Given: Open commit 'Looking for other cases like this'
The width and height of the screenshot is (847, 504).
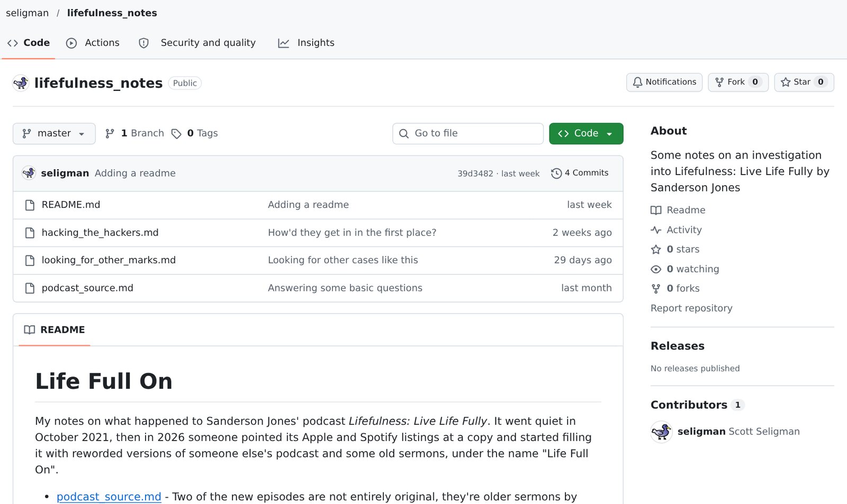Looking at the screenshot, I should pyautogui.click(x=343, y=260).
